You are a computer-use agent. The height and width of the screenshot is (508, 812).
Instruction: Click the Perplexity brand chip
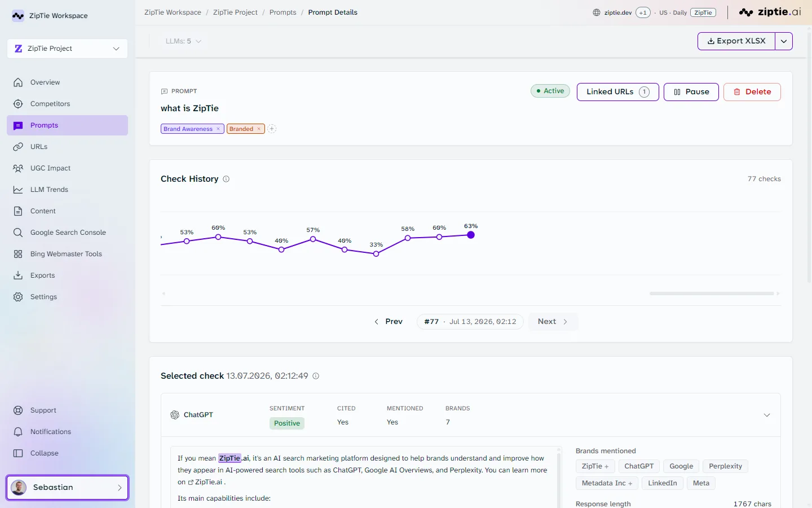[x=725, y=466]
